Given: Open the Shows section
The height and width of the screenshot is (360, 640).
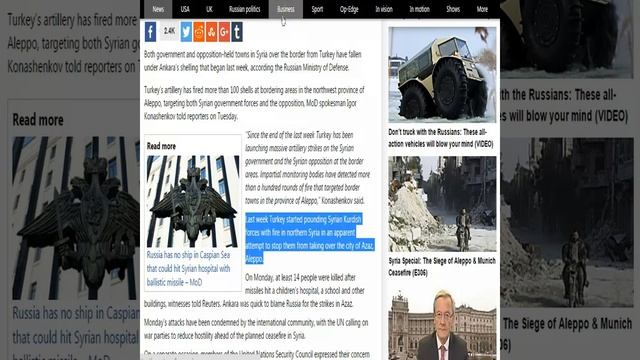Looking at the screenshot, I should click(453, 9).
